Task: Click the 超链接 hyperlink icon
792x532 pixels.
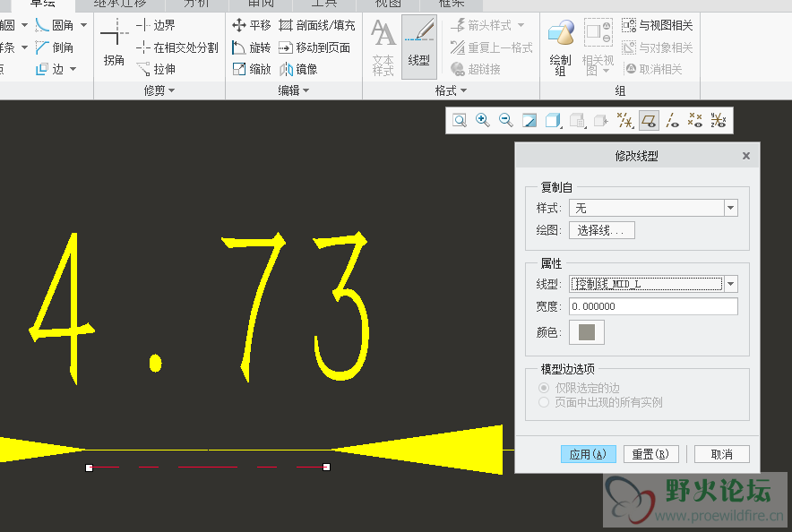Action: pos(476,69)
